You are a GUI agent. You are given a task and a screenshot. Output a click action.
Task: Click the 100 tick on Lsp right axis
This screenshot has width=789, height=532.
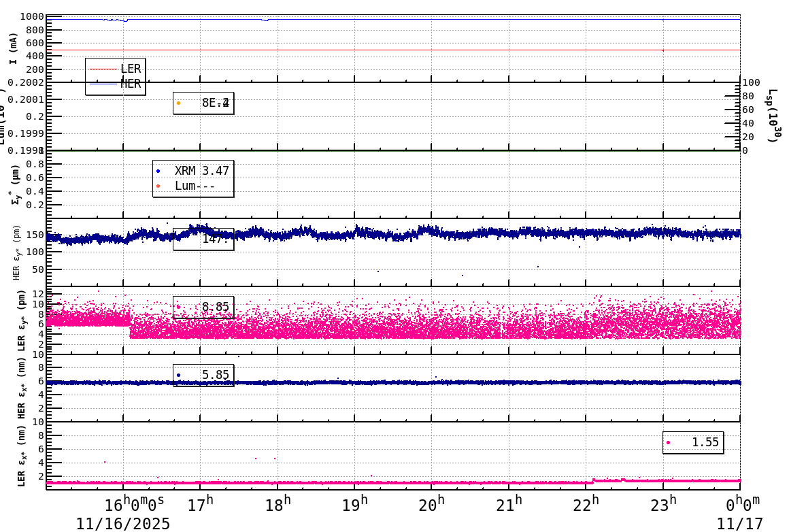pyautogui.click(x=752, y=82)
